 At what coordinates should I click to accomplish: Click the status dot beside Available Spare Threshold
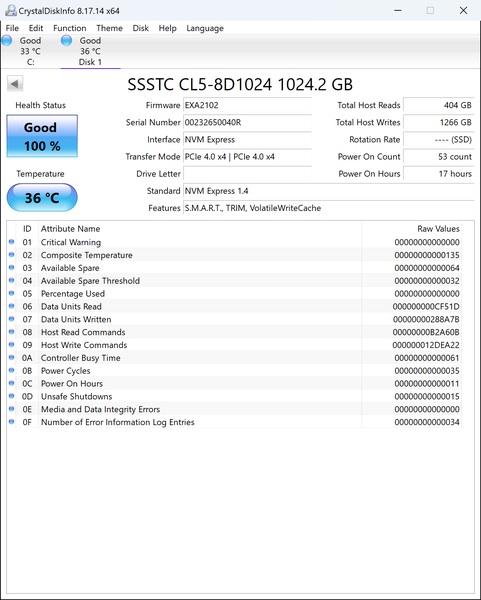[11, 280]
